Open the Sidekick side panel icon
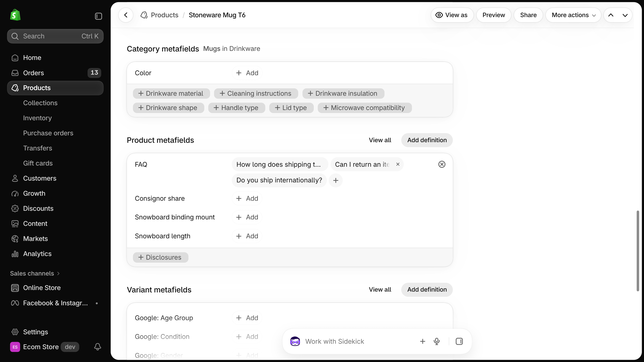The height and width of the screenshot is (362, 644). pyautogui.click(x=459, y=341)
